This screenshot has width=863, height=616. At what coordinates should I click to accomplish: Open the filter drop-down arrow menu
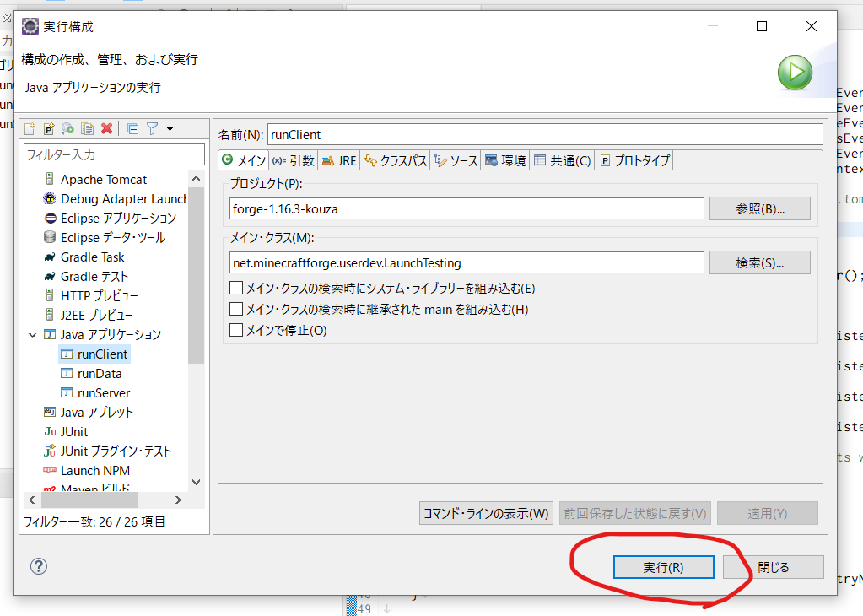coord(170,129)
